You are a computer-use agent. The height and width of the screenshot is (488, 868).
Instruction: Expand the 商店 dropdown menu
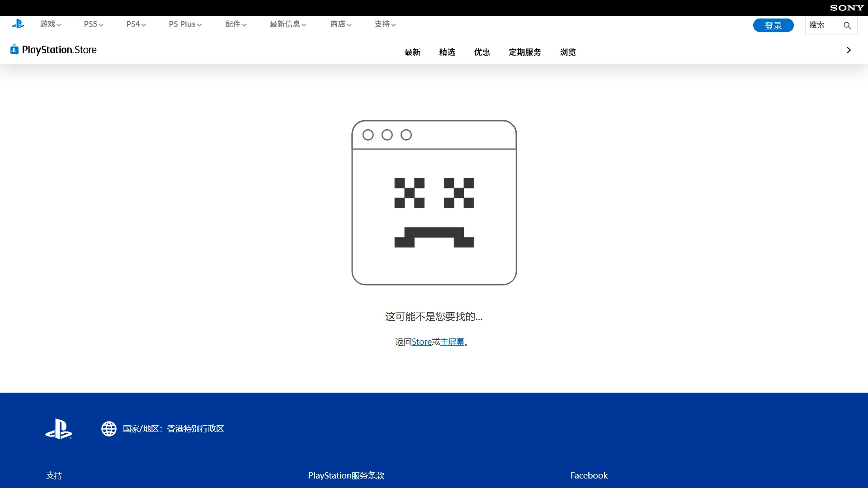(x=340, y=24)
